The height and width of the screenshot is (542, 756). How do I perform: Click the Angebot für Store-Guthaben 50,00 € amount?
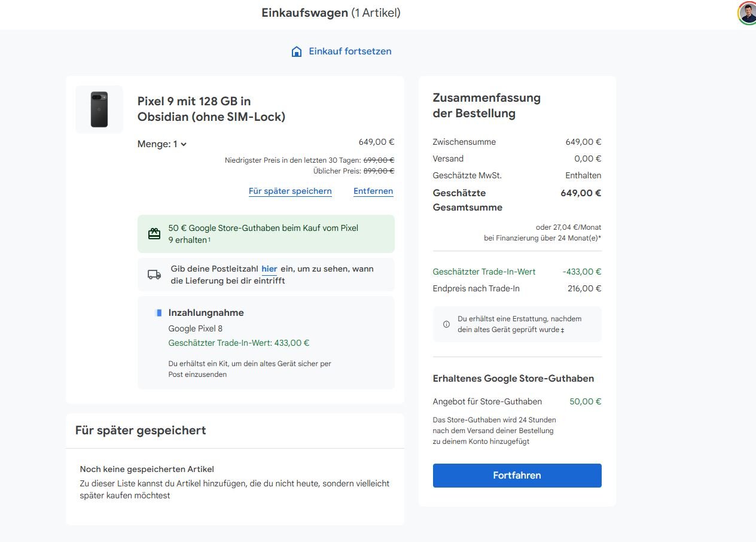[585, 401]
